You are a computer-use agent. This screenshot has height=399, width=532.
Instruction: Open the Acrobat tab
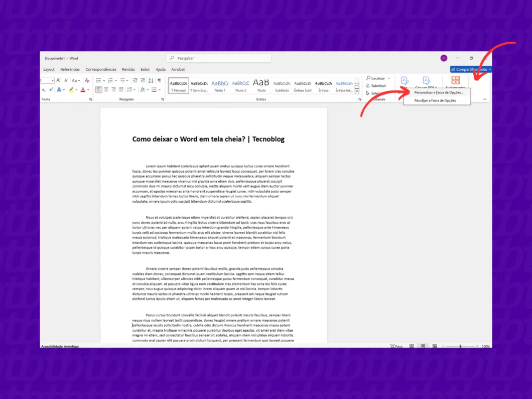pyautogui.click(x=178, y=69)
